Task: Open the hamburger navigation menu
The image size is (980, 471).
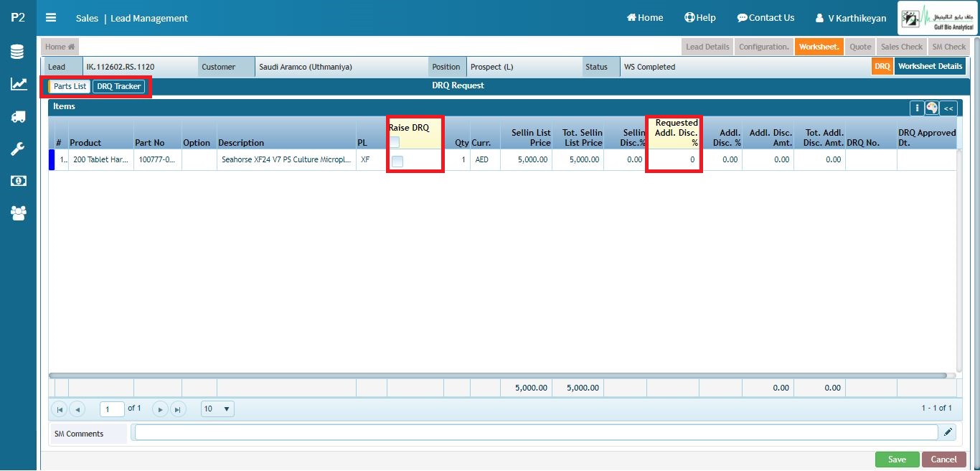Action: point(51,18)
